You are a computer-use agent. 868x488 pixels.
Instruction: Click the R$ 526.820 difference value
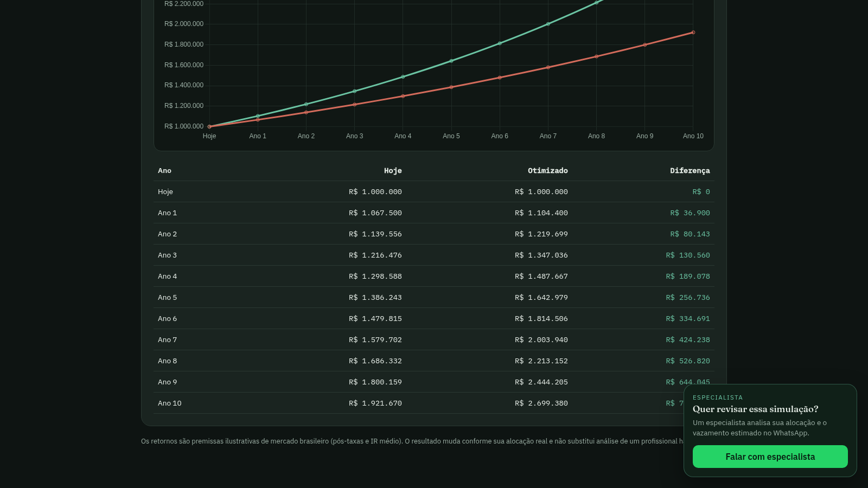pyautogui.click(x=688, y=361)
